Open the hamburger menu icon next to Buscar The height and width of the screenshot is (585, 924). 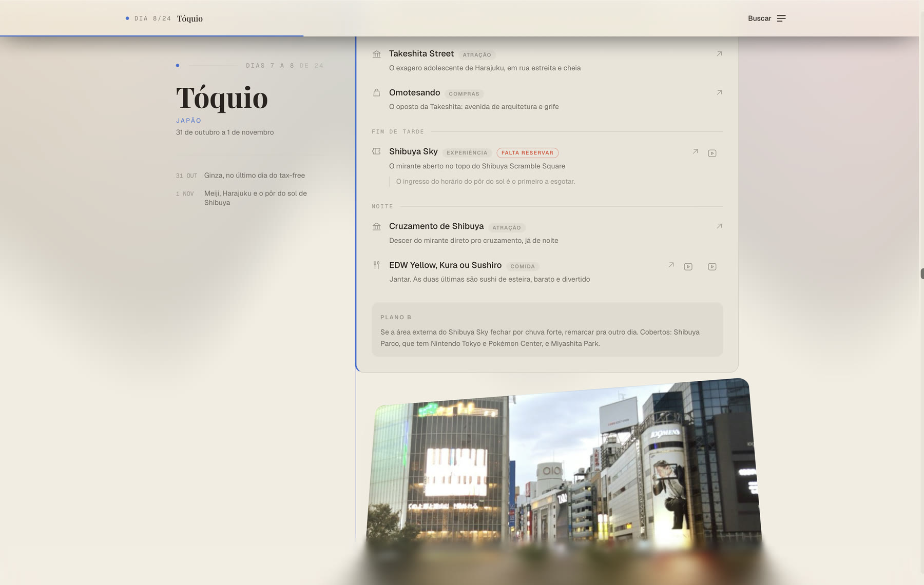[781, 18]
